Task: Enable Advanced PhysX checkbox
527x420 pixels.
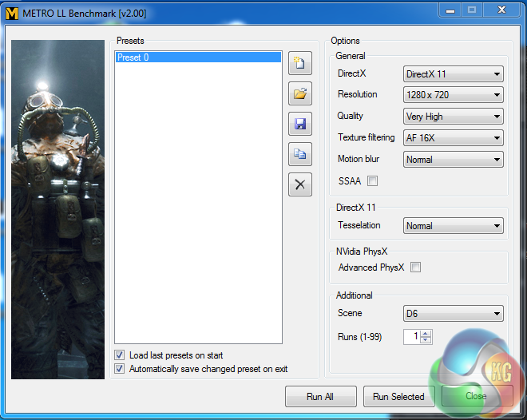Action: (415, 267)
